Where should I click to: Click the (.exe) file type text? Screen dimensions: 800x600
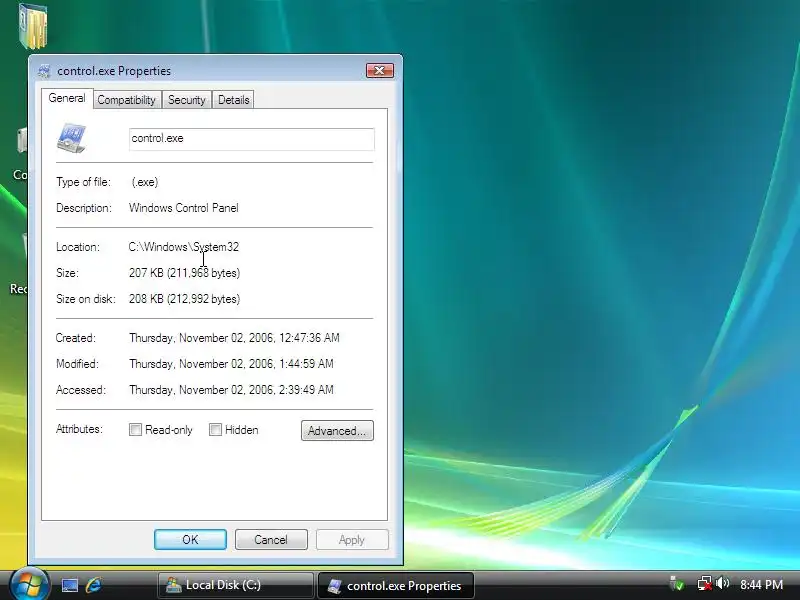click(145, 182)
